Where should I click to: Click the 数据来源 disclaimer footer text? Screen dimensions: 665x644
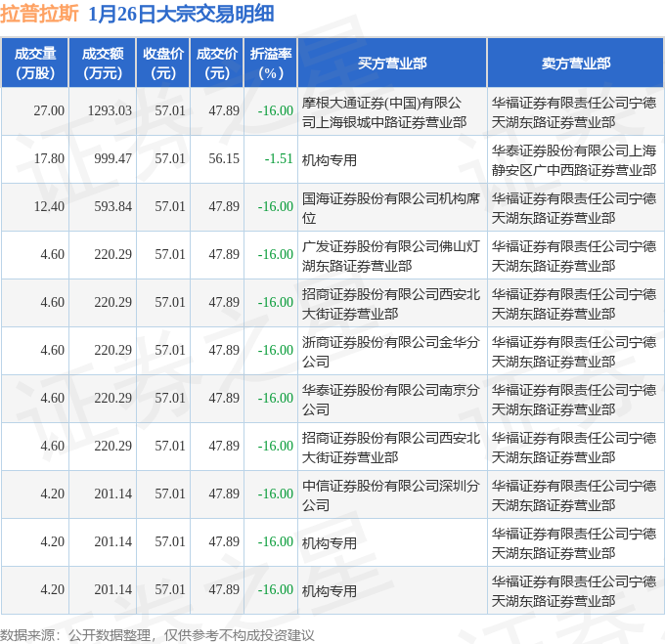[x=157, y=634]
